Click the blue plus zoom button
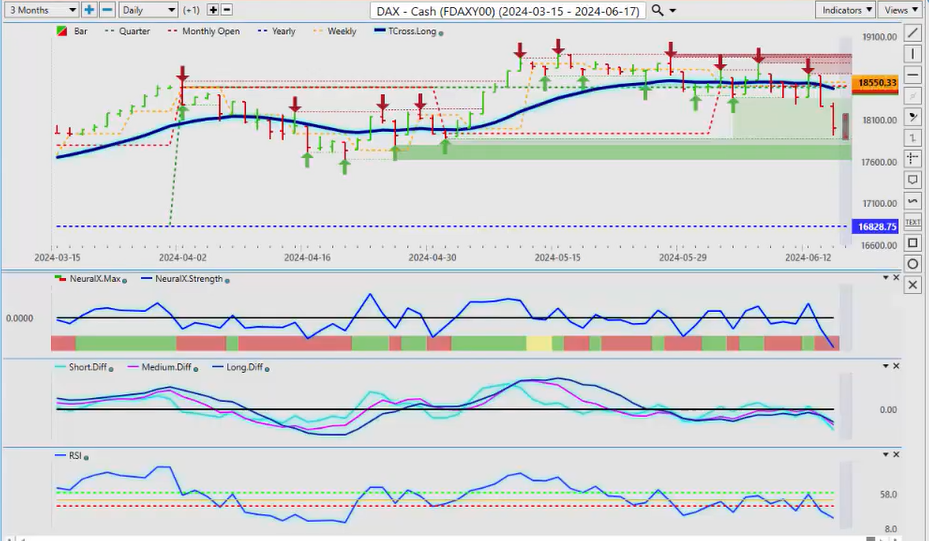Screen dimensions: 929x541 [89, 10]
